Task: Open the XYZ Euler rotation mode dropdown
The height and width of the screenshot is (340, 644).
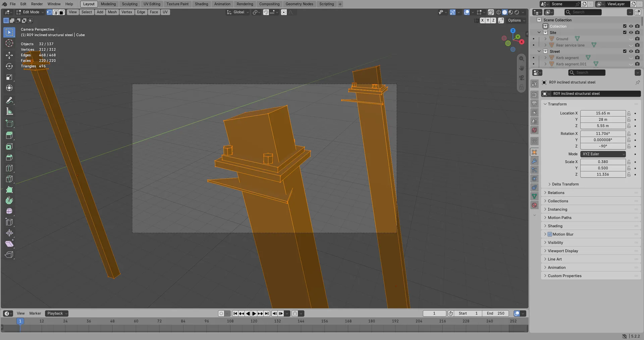Action: [x=603, y=154]
